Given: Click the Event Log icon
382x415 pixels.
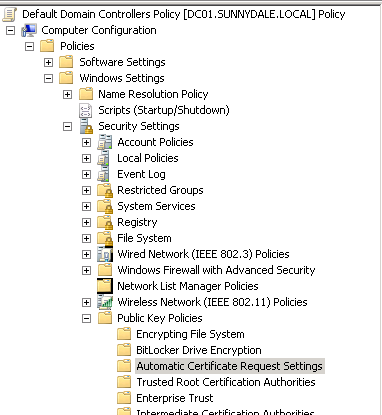Looking at the screenshot, I should pos(104,174).
